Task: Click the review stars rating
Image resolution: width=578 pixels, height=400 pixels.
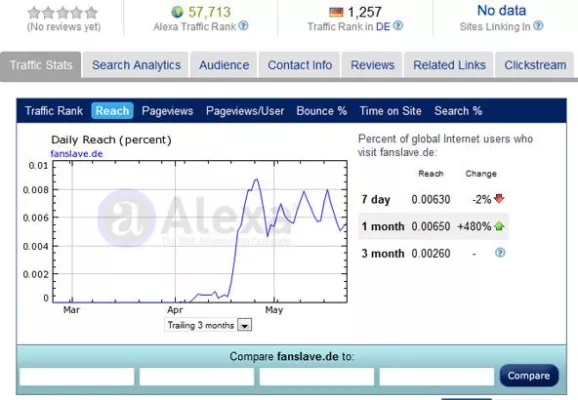Action: coord(63,13)
